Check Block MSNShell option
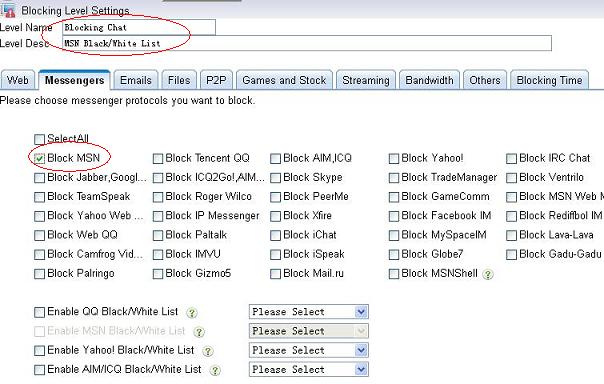Image resolution: width=604 pixels, height=384 pixels. click(393, 274)
